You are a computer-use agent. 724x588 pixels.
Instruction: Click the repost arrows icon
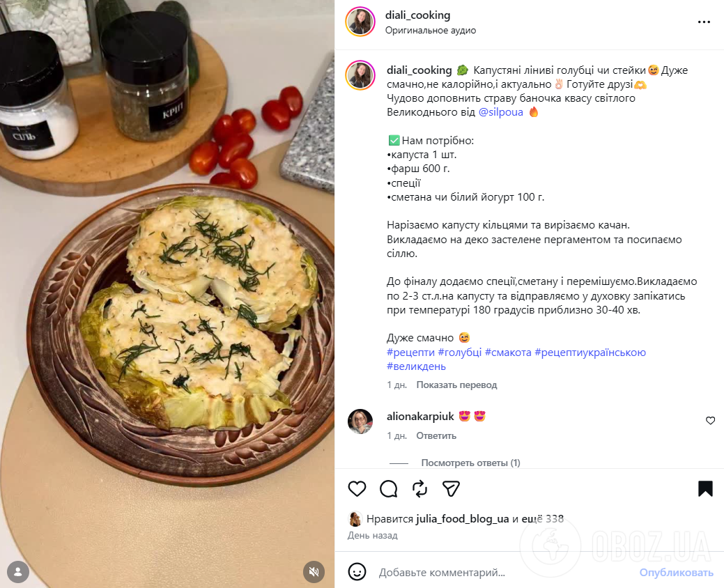click(x=419, y=489)
